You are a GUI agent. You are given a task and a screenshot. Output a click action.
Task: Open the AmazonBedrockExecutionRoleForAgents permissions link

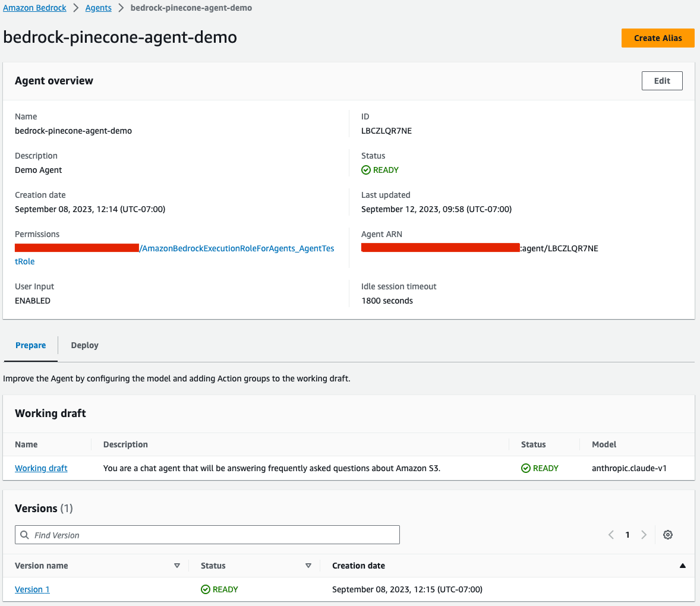click(238, 248)
